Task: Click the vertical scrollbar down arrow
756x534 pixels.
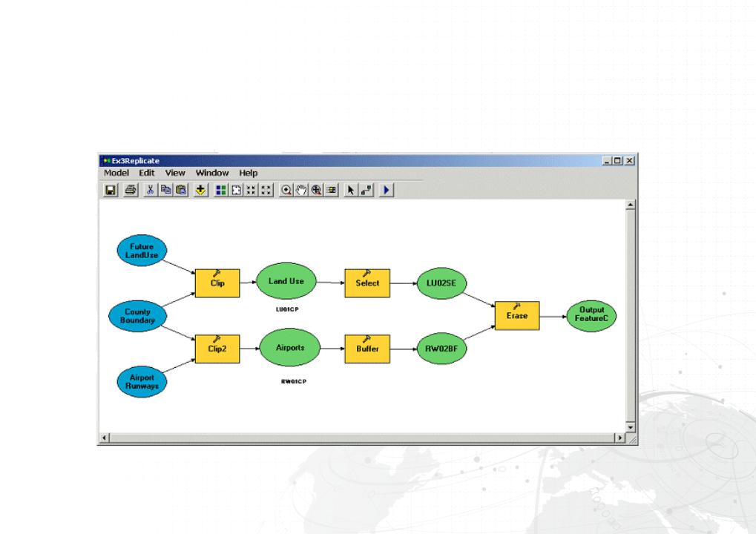Action: point(631,427)
